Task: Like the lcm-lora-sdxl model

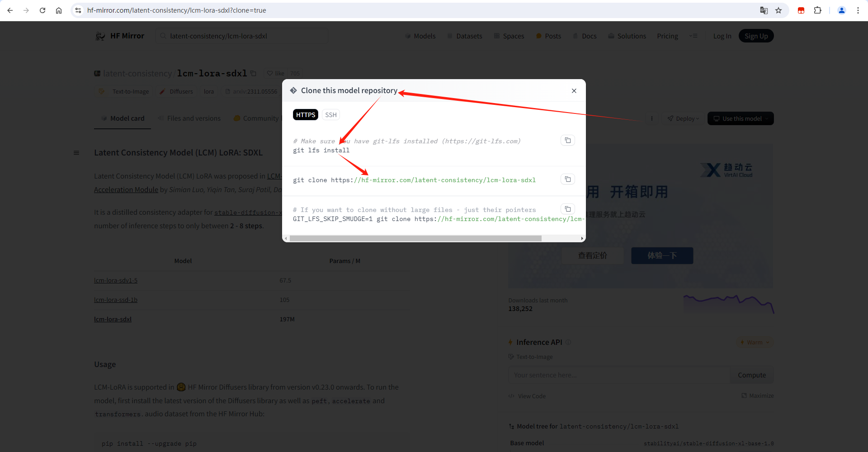Action: tap(275, 73)
